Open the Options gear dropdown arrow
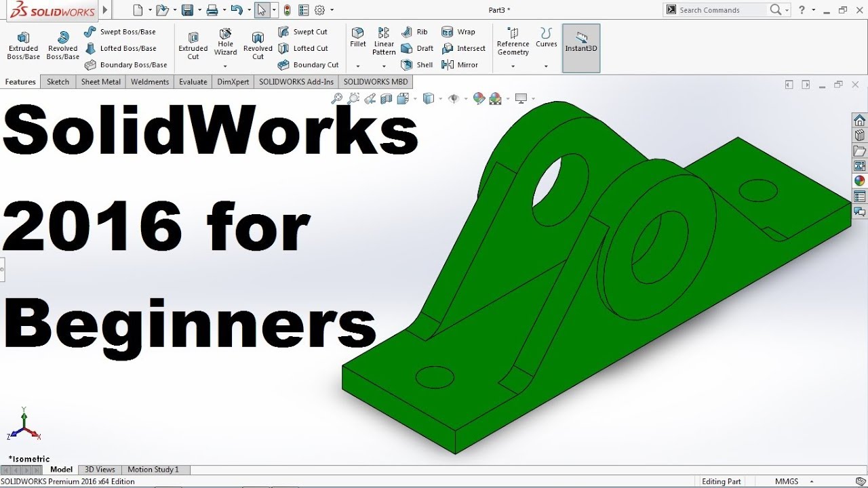868x488 pixels. click(332, 10)
